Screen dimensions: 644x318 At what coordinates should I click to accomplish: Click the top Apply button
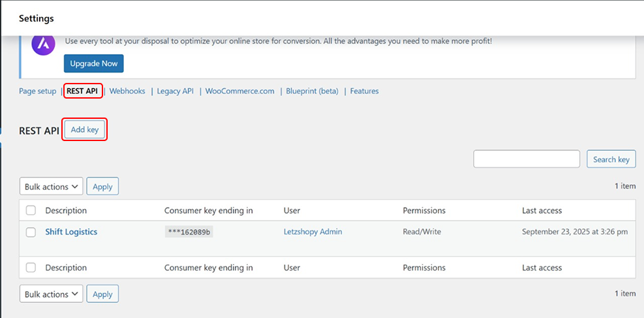(x=102, y=187)
